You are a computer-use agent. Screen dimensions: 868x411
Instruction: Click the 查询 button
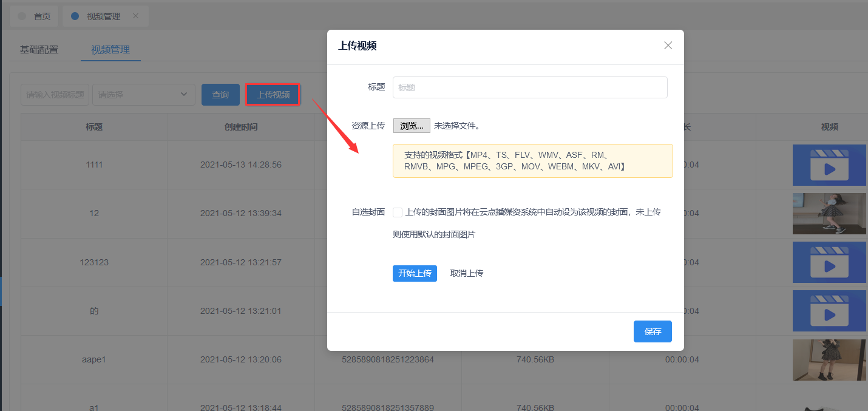(x=220, y=95)
